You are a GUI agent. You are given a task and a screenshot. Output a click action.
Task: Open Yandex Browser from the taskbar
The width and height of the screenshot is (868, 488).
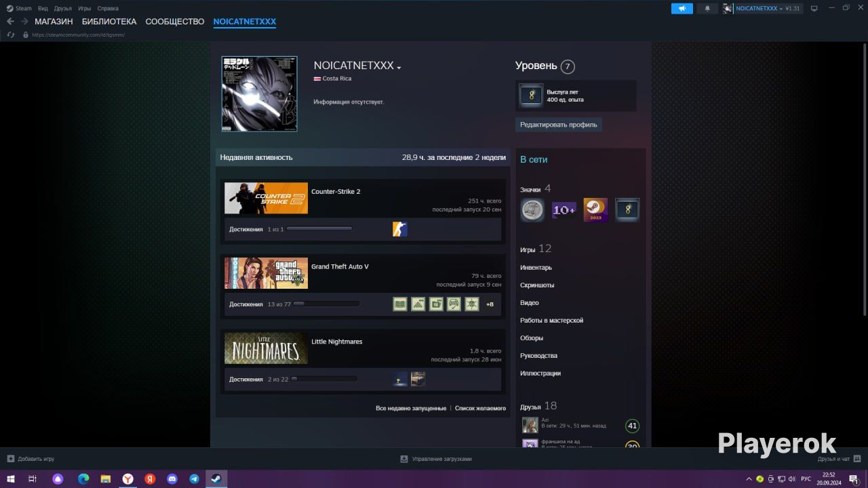tap(127, 479)
